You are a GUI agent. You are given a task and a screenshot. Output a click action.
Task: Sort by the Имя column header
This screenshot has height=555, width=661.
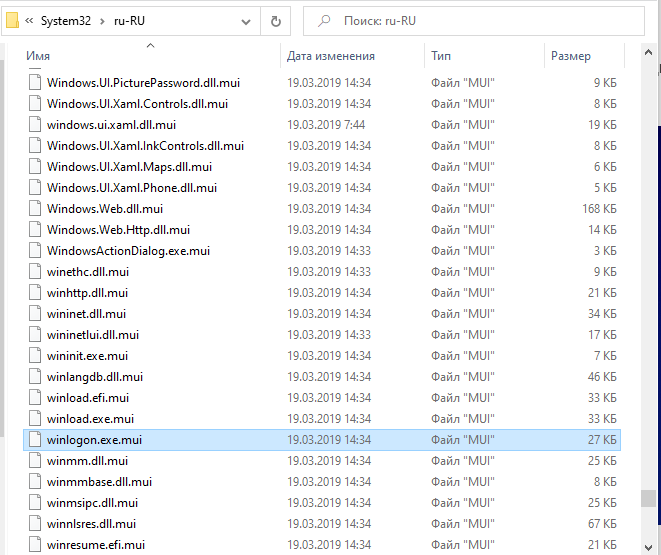point(38,56)
